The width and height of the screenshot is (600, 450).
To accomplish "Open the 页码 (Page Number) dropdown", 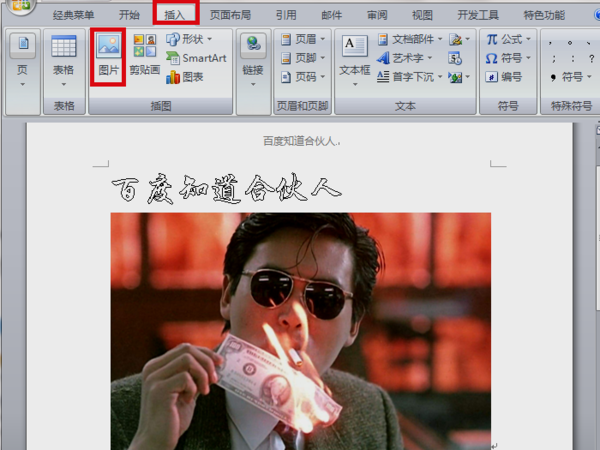I will [303, 77].
